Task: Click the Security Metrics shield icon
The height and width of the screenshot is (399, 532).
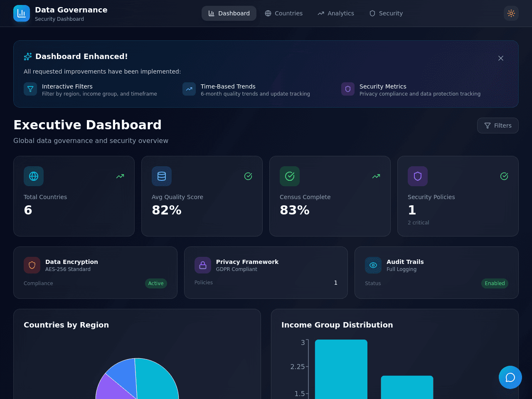Action: (348, 89)
